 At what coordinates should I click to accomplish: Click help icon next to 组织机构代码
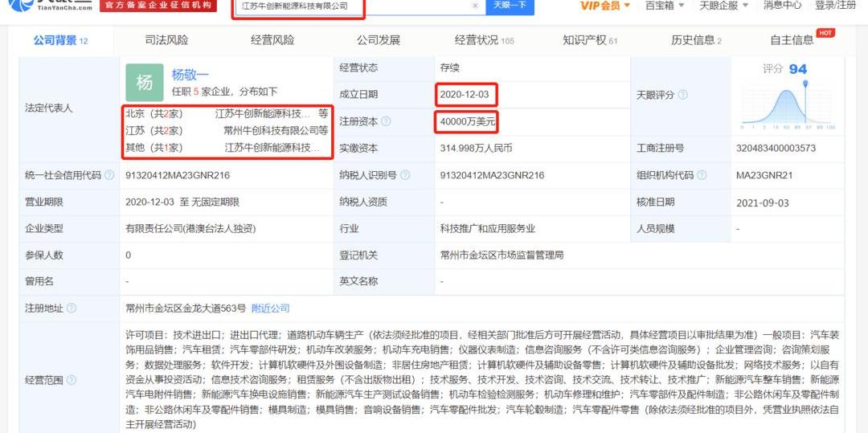[702, 175]
